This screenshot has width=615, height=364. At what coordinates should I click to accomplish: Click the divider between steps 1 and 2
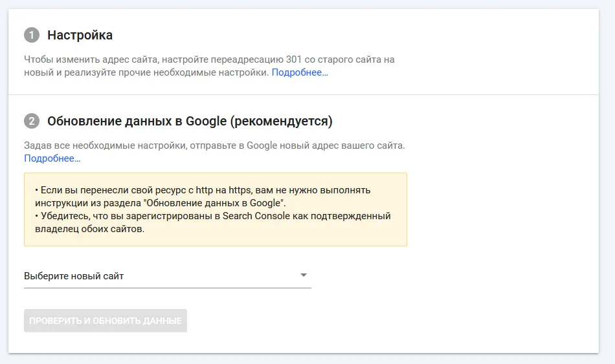[x=304, y=94]
